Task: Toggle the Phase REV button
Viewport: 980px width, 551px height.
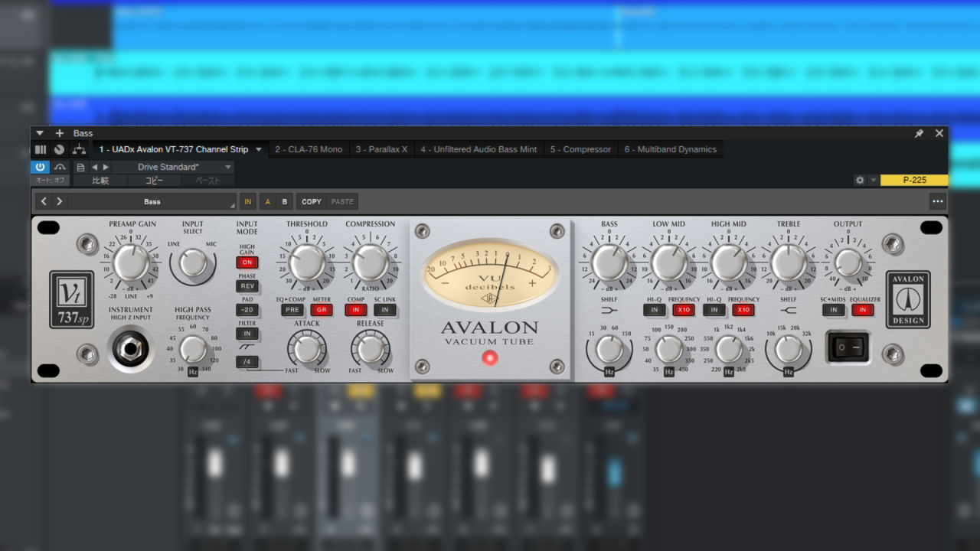Action: point(247,286)
